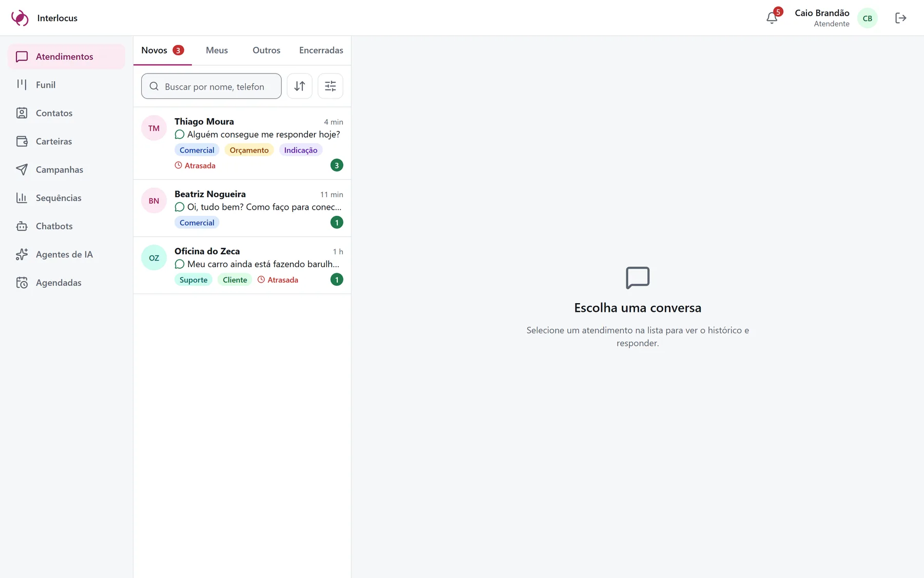Open Beatriz Nogueira's conversation name
Viewport: 924px width, 578px height.
(x=210, y=194)
